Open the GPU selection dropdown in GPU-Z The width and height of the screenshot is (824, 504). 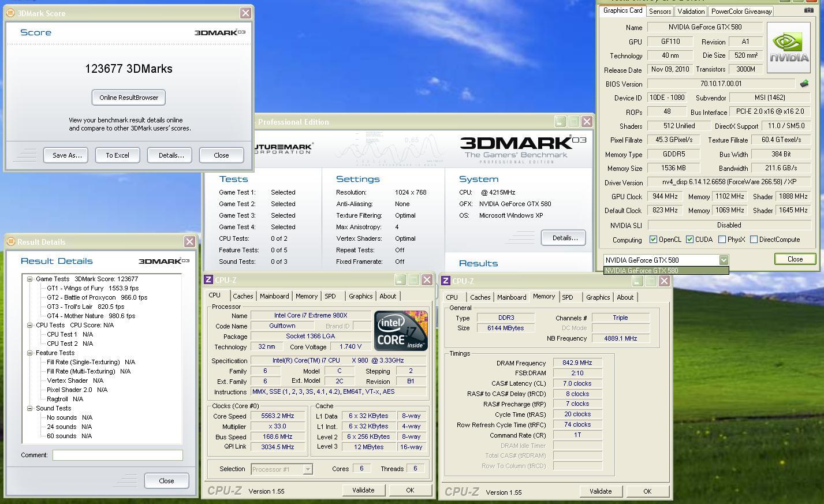pos(724,260)
